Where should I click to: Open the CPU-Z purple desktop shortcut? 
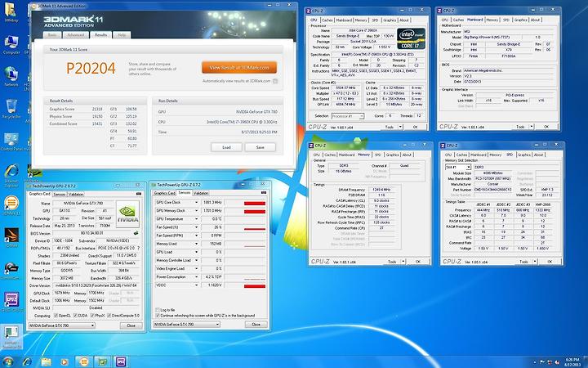11,301
